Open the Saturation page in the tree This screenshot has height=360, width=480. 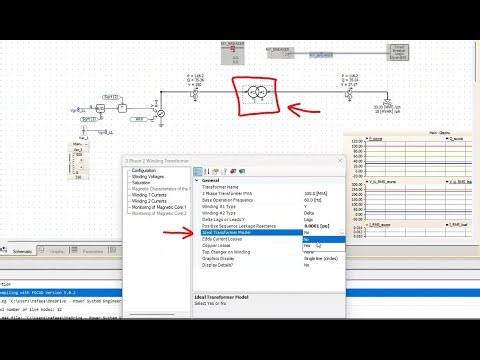[141, 183]
